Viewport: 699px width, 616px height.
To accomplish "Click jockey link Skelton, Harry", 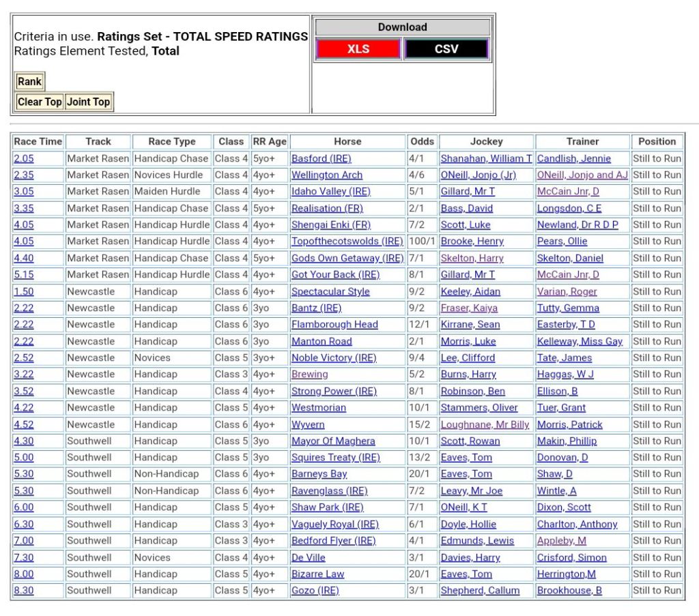I will 472,258.
